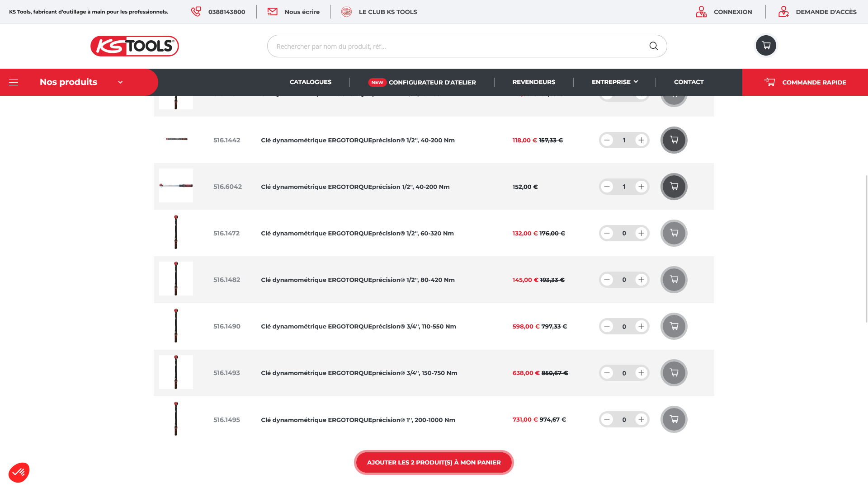This screenshot has width=868, height=488.
Task: Add item 516.1472 to cart
Action: tap(674, 233)
